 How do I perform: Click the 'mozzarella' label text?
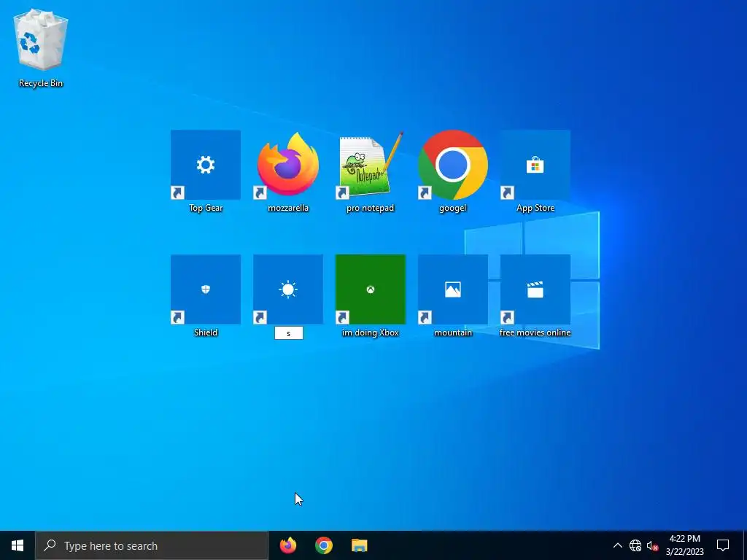point(288,208)
